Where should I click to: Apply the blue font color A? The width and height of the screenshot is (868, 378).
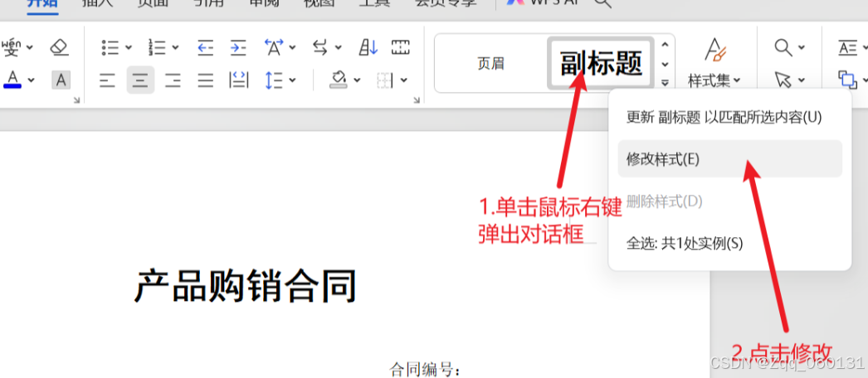[12, 79]
